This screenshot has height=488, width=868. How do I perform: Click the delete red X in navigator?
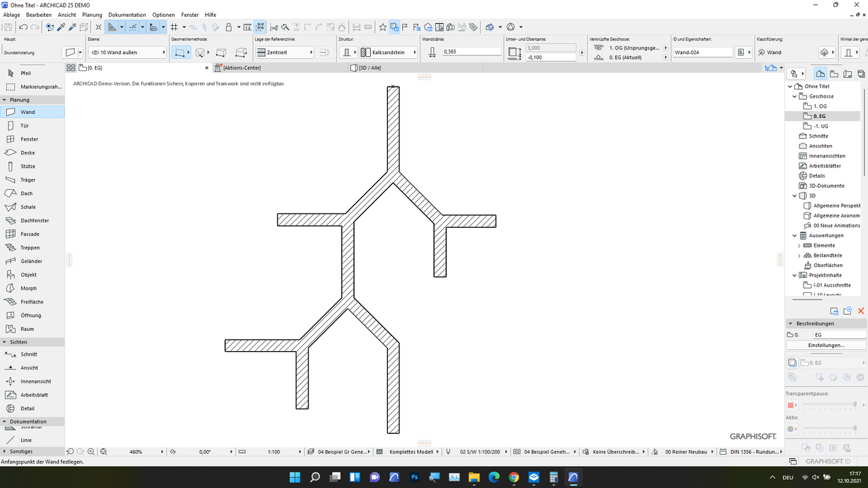click(861, 311)
